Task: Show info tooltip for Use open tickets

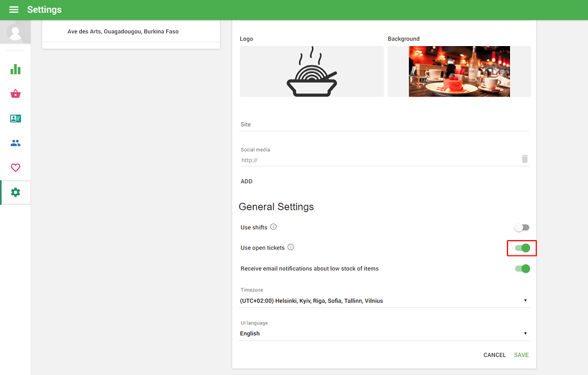Action: pyautogui.click(x=291, y=247)
